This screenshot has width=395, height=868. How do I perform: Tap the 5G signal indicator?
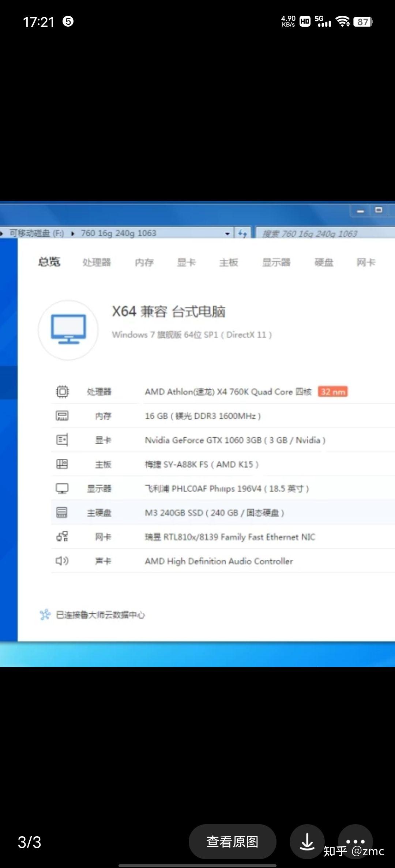(x=323, y=21)
